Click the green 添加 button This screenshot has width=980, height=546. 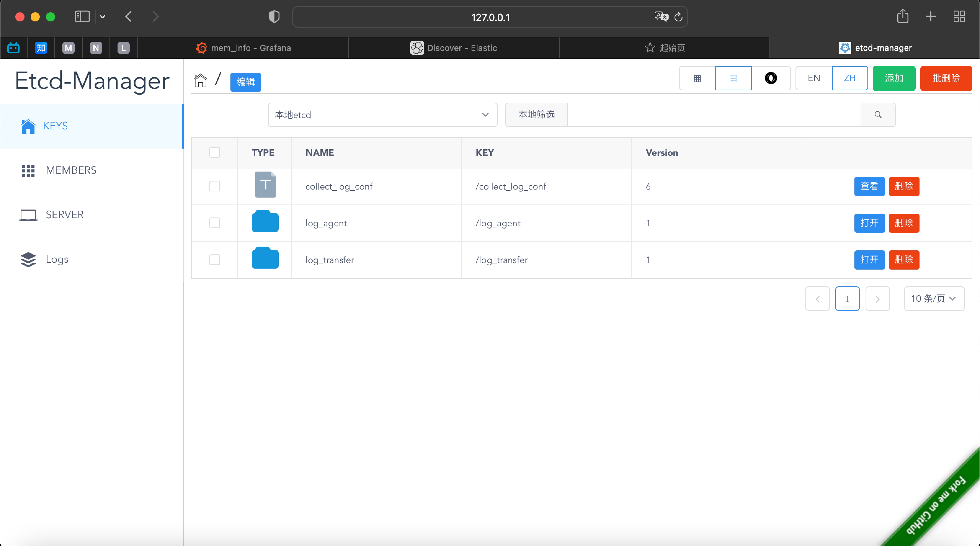click(x=894, y=78)
